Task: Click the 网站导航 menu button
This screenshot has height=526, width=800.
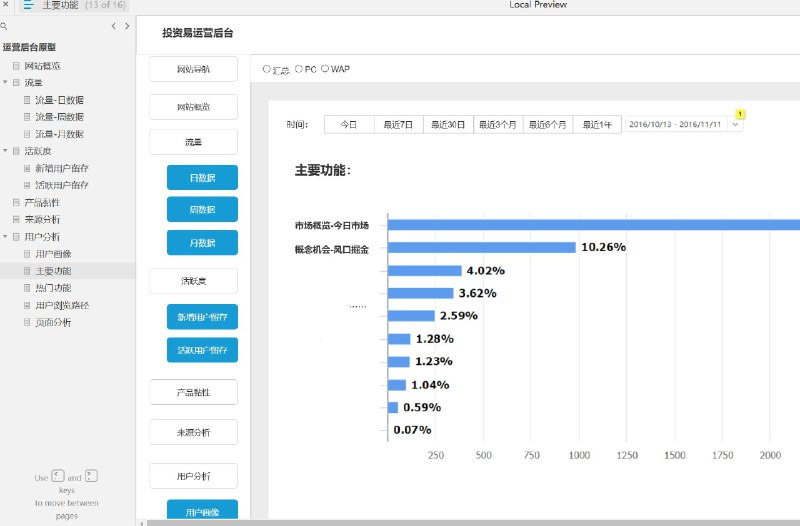Action: [193, 69]
